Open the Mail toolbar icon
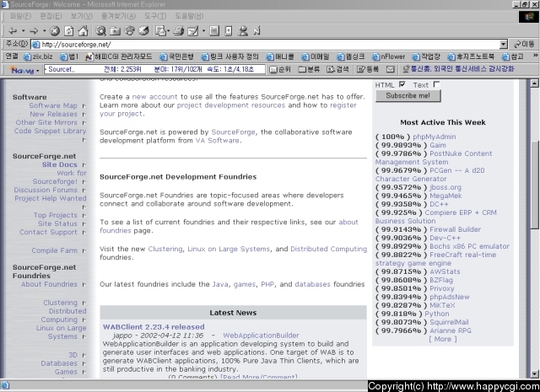 click(159, 31)
